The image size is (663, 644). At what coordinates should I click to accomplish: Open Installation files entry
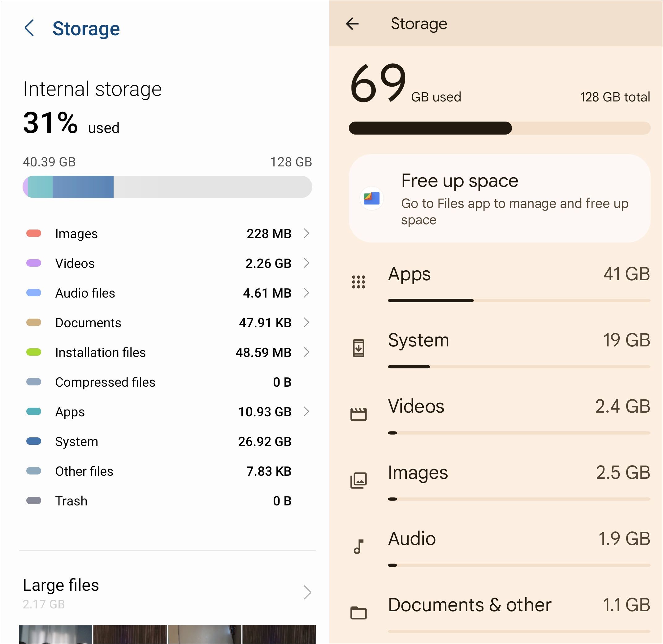pos(166,352)
